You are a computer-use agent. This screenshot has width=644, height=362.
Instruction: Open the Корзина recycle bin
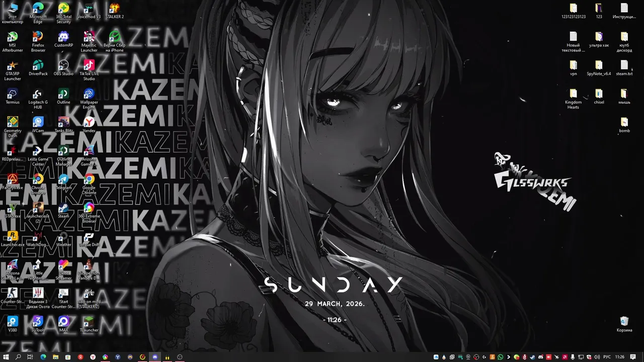[x=624, y=323]
